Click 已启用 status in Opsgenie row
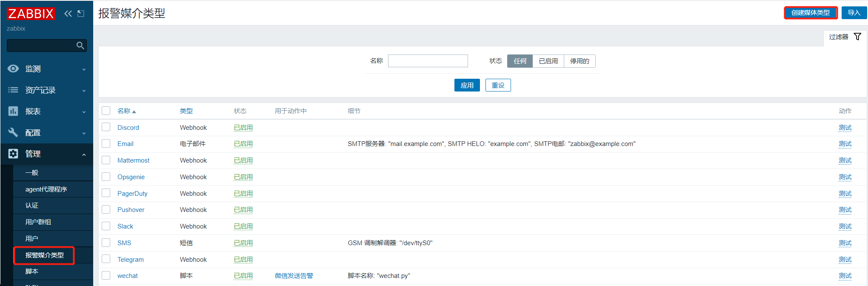This screenshot has height=286, width=868. [243, 177]
